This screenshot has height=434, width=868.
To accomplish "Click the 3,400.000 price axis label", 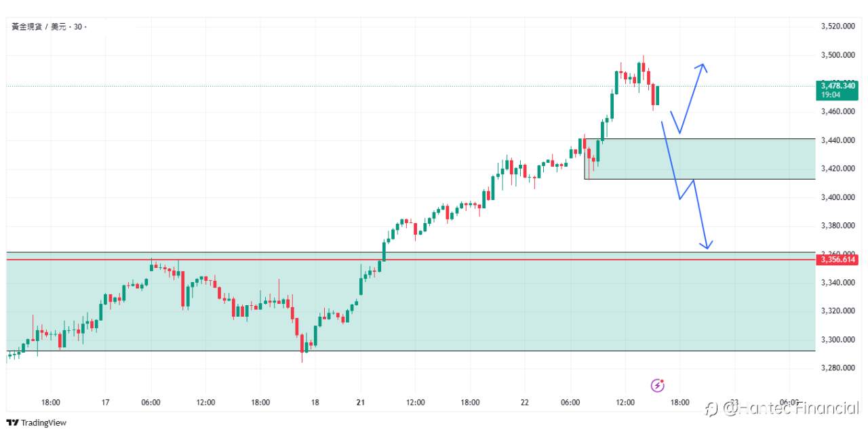I will click(x=836, y=197).
